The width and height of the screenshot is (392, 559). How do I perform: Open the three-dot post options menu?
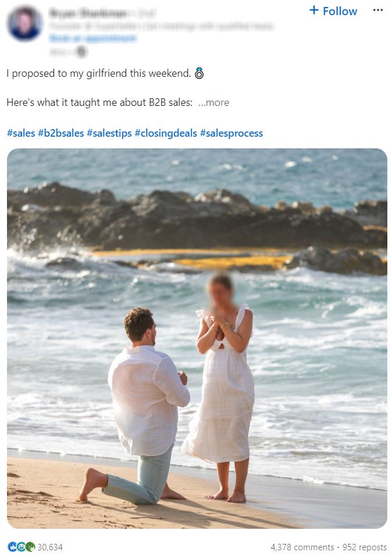tap(377, 10)
